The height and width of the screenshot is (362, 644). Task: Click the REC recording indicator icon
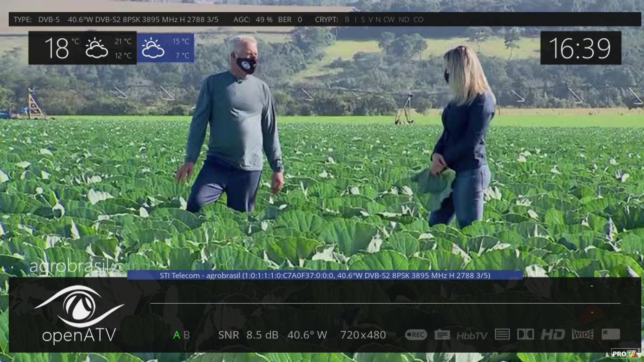coord(416,335)
